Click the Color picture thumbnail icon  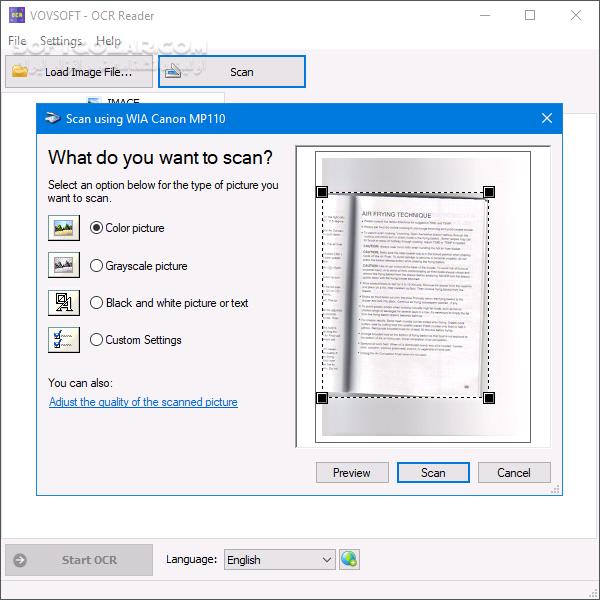[x=64, y=228]
